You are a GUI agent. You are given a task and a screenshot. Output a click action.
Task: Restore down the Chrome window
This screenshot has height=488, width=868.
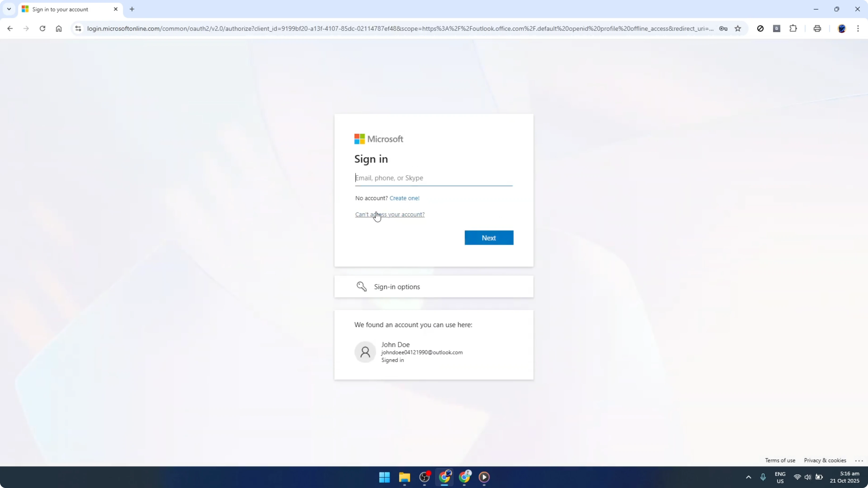[837, 9]
